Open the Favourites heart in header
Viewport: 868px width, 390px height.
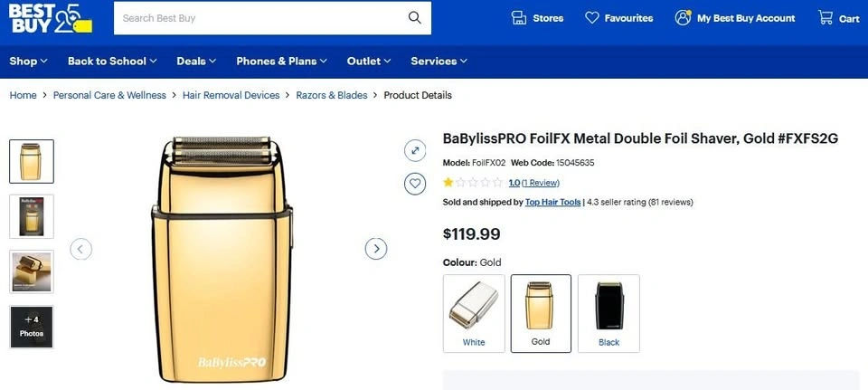[591, 18]
